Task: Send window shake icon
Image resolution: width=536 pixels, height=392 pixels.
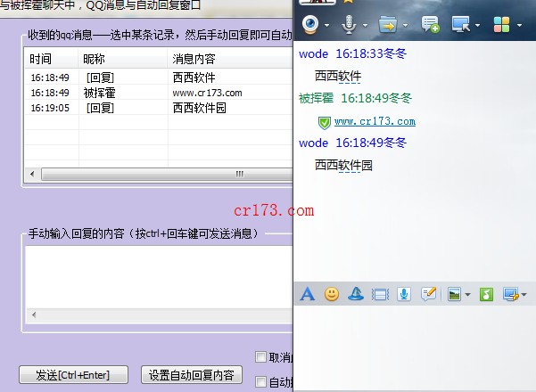Action: (x=380, y=294)
